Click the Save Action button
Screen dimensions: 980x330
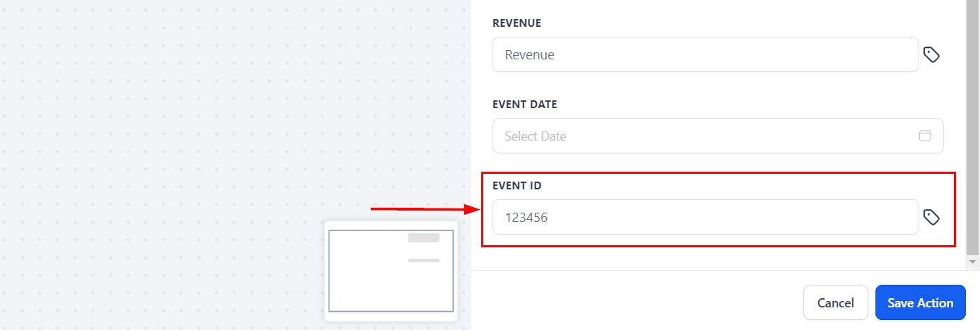tap(920, 302)
